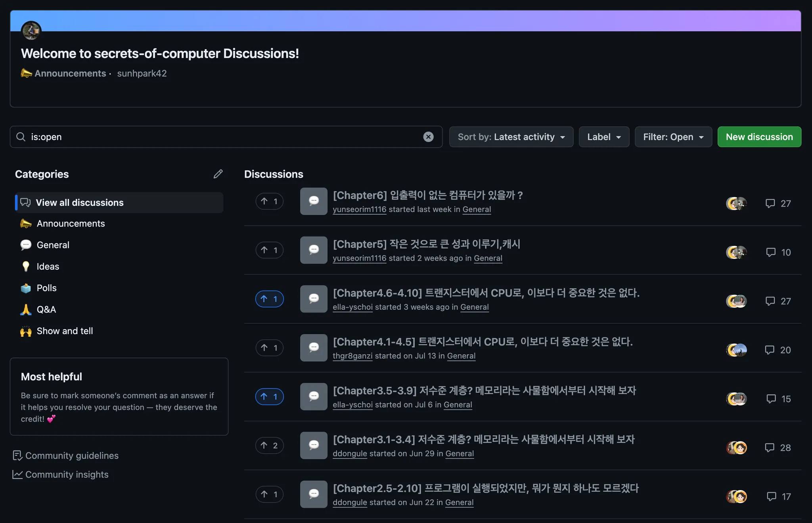Click the comments icon showing 28

click(770, 448)
